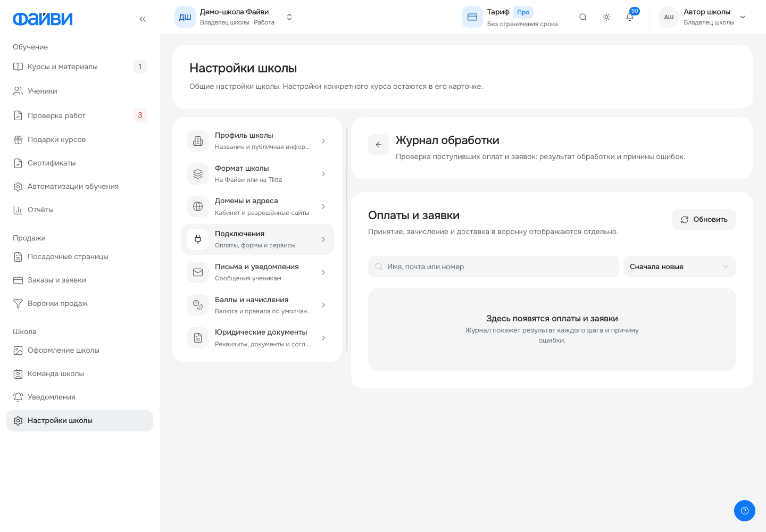Open notifications bell with 90 badge
The width and height of the screenshot is (766, 532).
630,17
